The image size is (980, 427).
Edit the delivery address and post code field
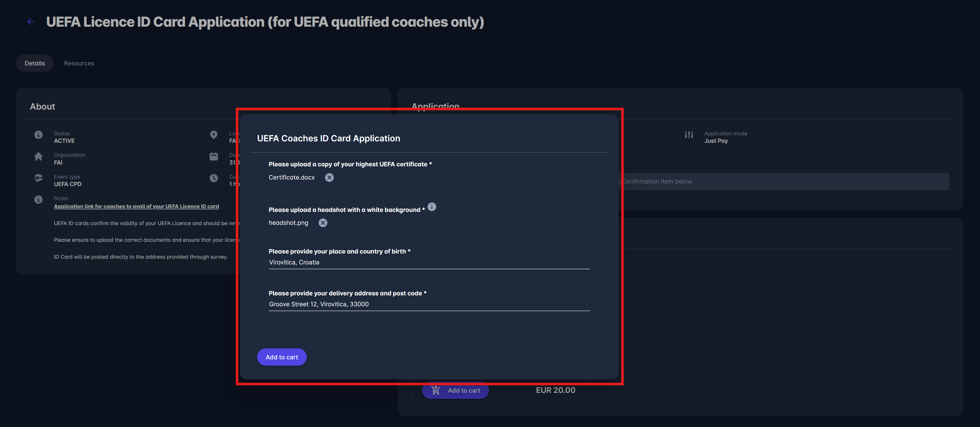pos(429,304)
